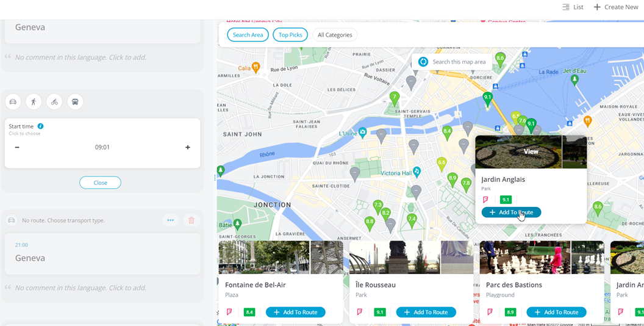This screenshot has width=644, height=326.
Task: Click 21:00 time on lower stop
Action: (x=21, y=245)
